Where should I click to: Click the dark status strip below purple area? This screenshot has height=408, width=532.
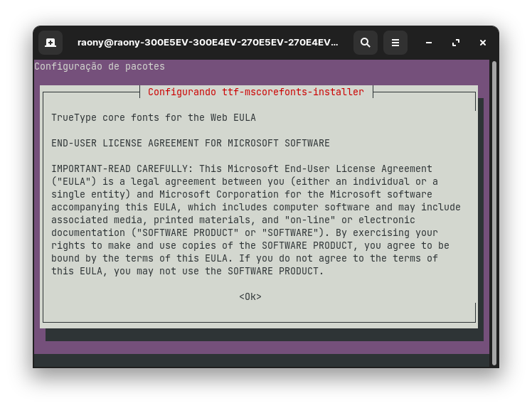click(262, 360)
